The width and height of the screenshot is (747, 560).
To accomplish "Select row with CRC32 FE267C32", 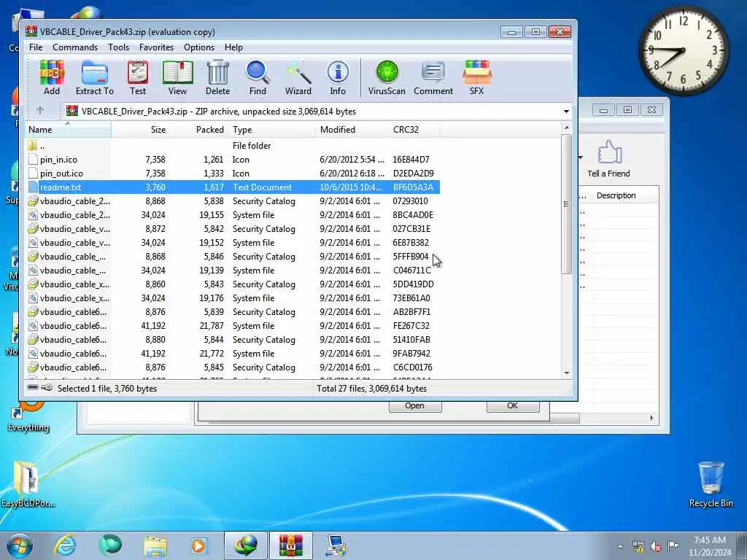I will (233, 326).
